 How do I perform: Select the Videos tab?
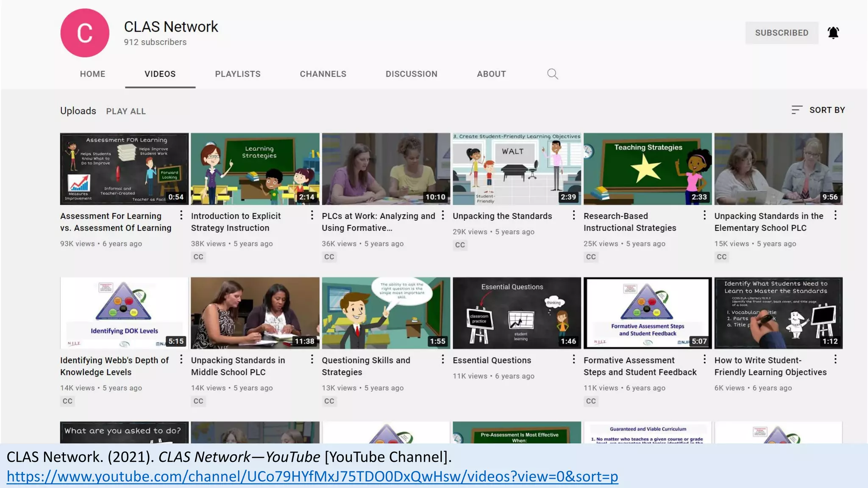(160, 74)
